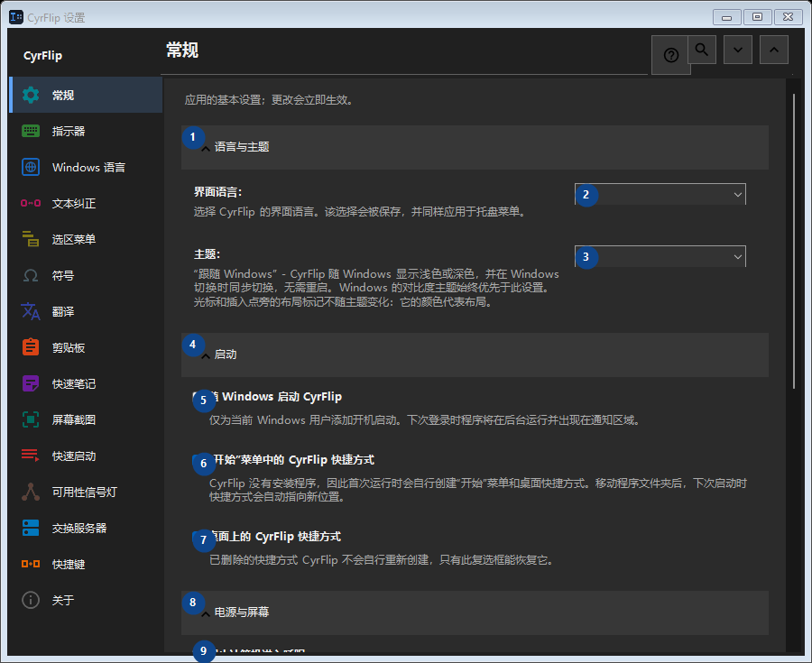Toggle "开始"菜单中的 CyrFlip 快捷方式 checkbox

[199, 460]
